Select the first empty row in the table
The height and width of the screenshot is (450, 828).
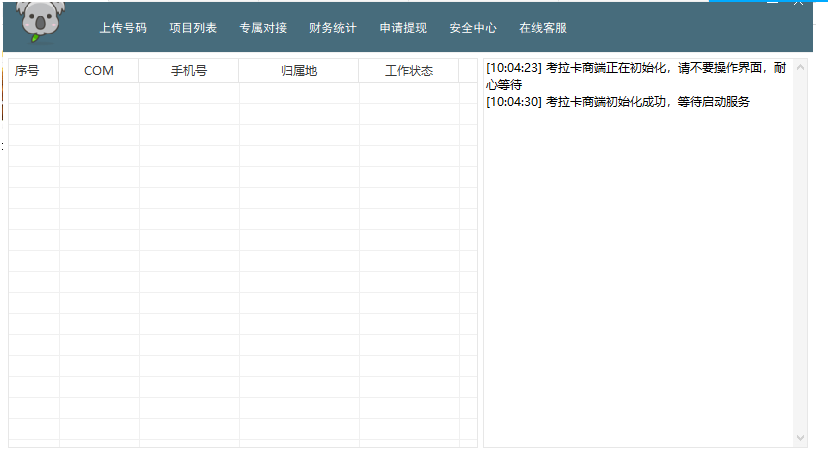pos(240,93)
